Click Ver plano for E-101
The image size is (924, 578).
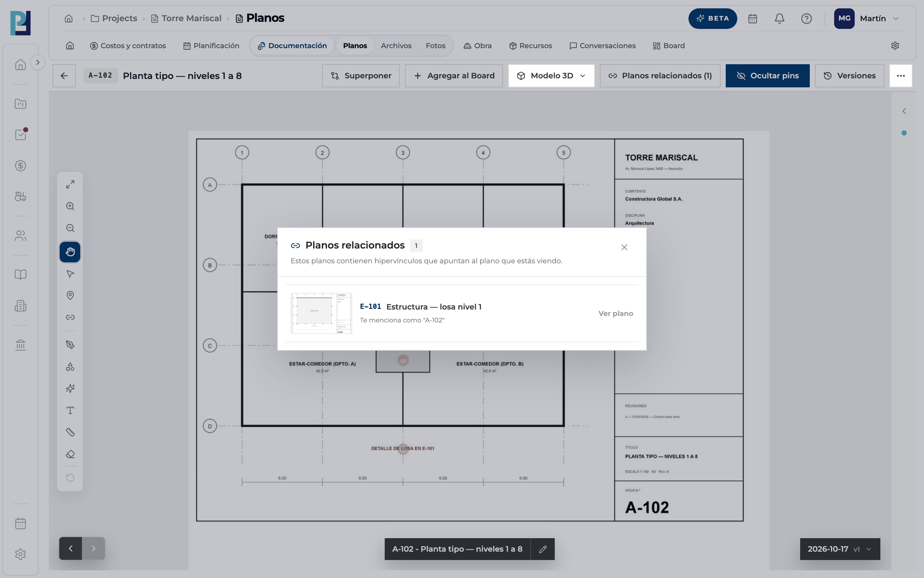coord(615,313)
